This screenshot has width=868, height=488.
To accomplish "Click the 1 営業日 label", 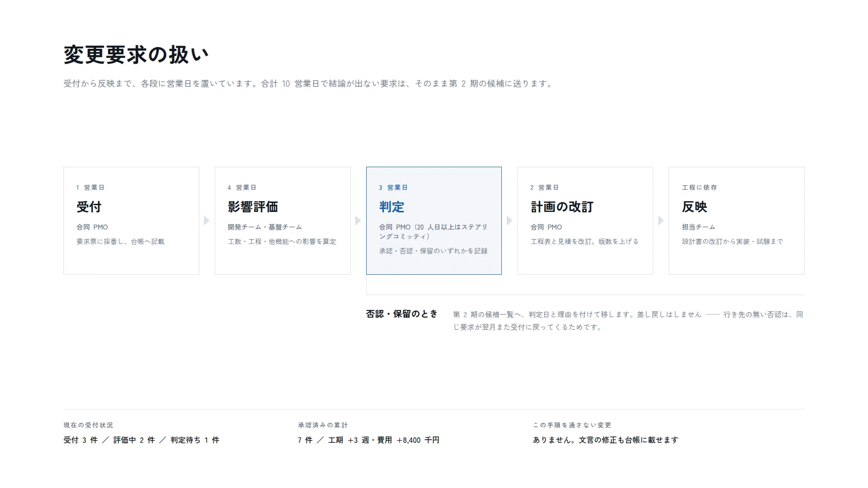I will click(x=90, y=188).
